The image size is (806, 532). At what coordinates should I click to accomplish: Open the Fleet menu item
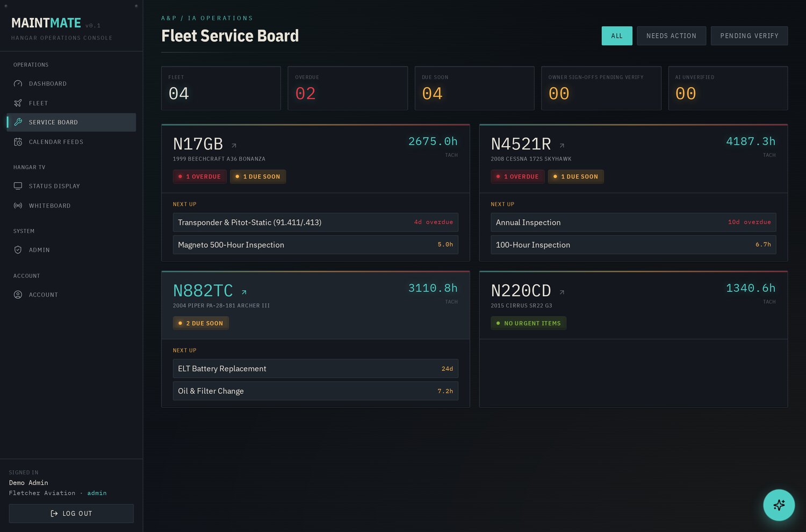coord(71,103)
